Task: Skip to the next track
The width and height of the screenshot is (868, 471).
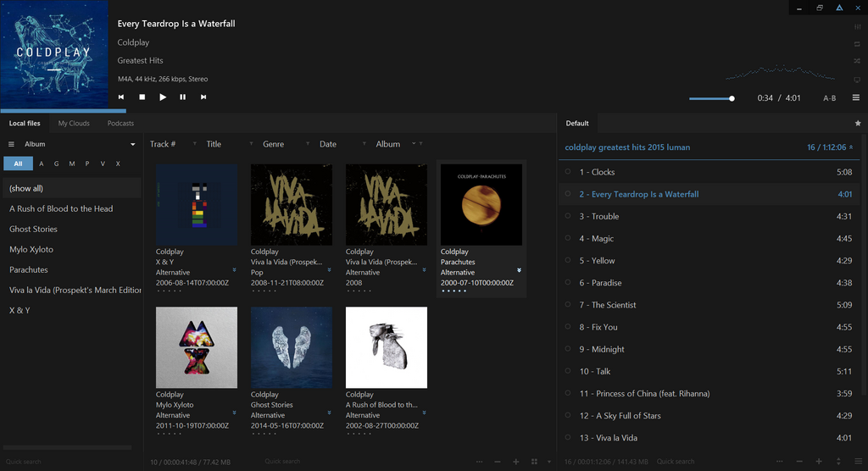Action: coord(203,97)
